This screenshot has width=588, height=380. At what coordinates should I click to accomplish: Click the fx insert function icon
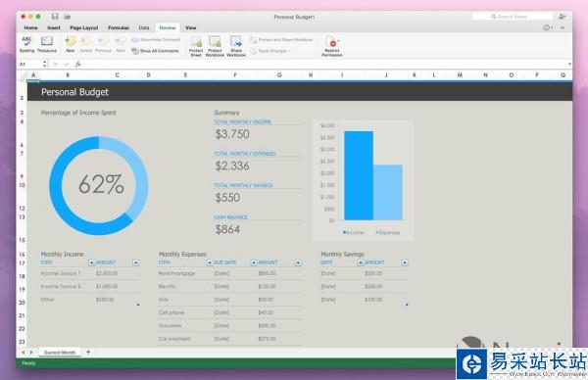pyautogui.click(x=78, y=64)
